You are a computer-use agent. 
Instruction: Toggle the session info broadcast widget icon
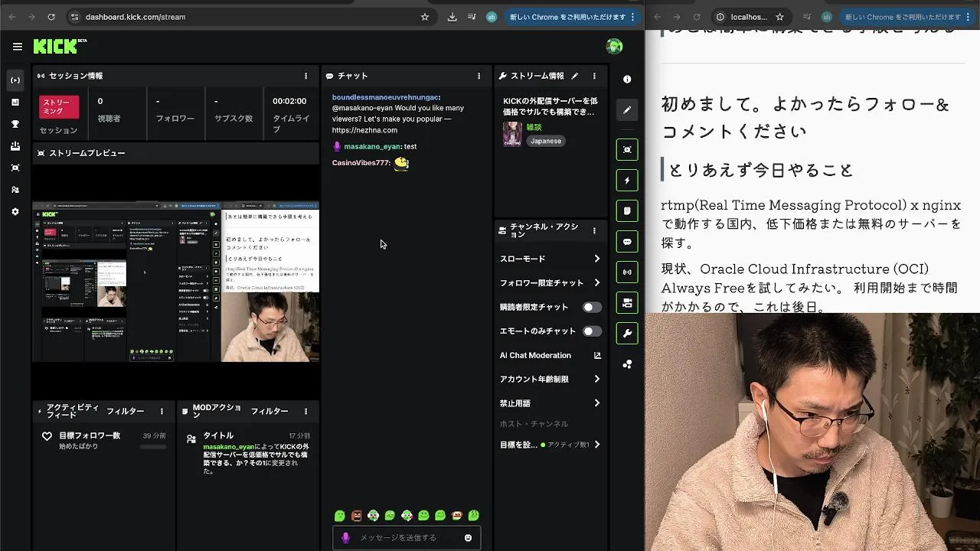627,272
